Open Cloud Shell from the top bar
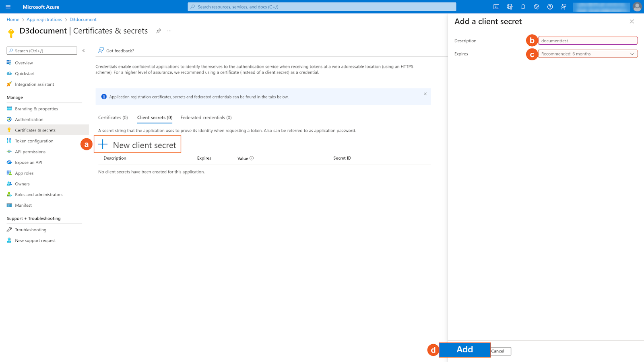 pyautogui.click(x=496, y=6)
